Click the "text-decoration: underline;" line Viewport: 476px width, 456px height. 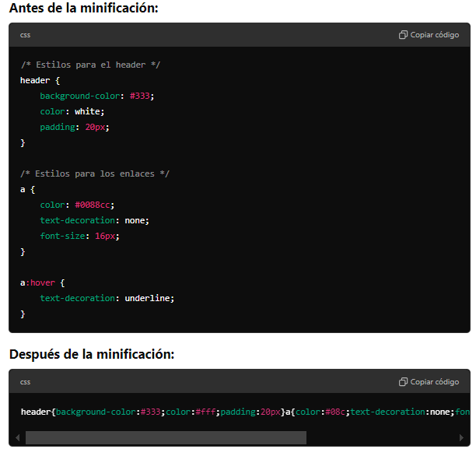[107, 298]
